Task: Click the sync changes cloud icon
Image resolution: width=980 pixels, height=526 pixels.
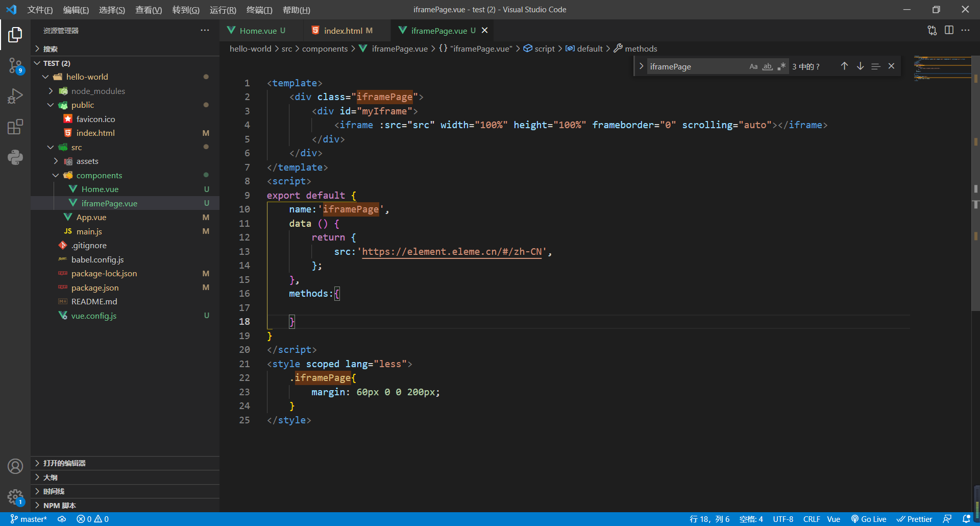Action: click(x=62, y=519)
